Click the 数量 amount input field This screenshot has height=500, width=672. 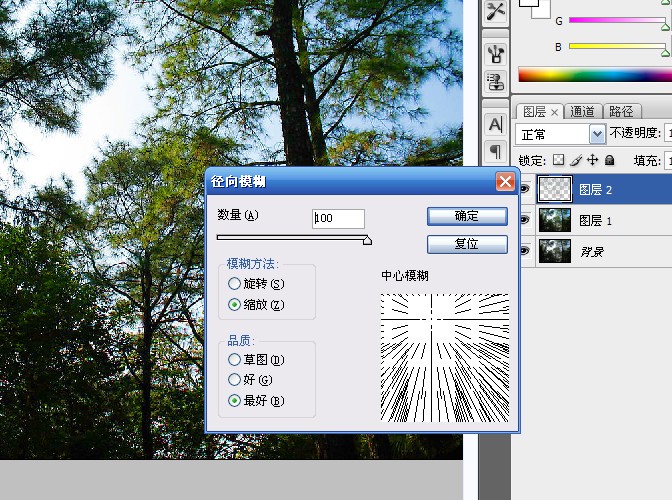(338, 219)
